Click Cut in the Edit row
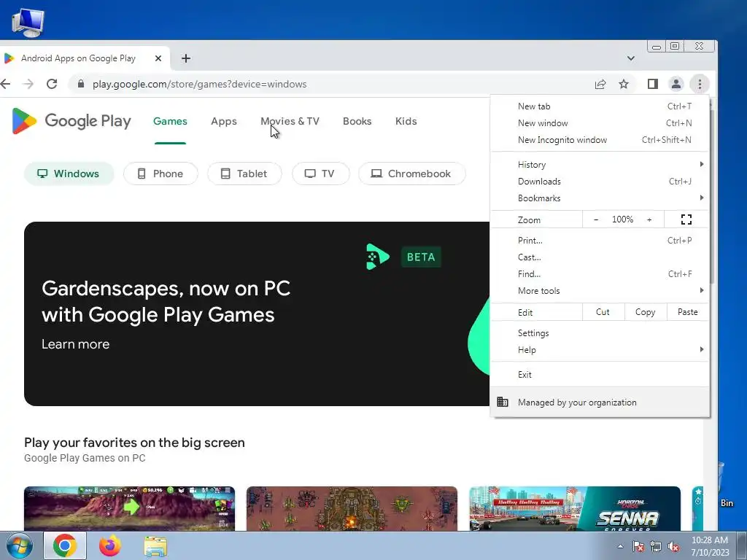The image size is (747, 560). (x=603, y=312)
